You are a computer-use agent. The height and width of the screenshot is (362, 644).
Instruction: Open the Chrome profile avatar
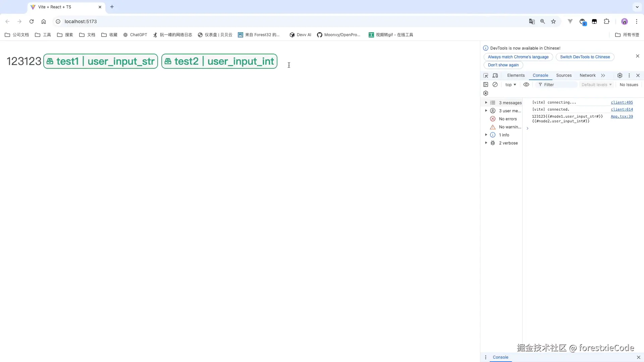[x=625, y=21]
